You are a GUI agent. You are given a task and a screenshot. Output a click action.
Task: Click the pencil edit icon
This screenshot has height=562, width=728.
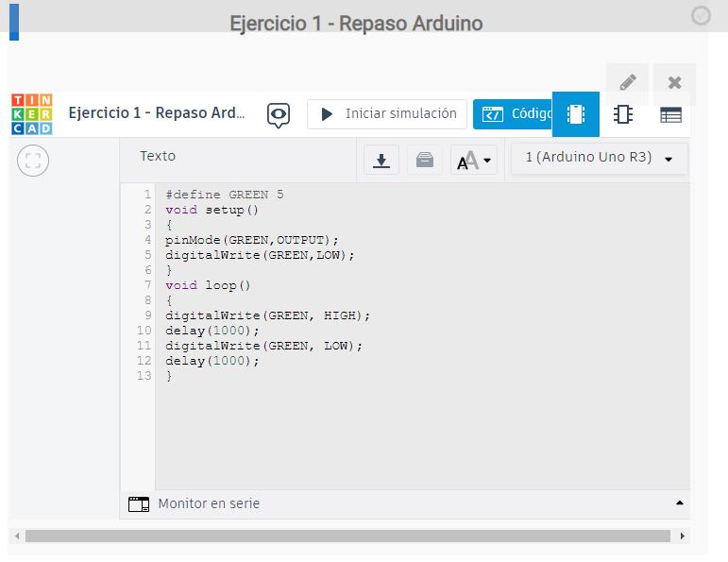(628, 82)
